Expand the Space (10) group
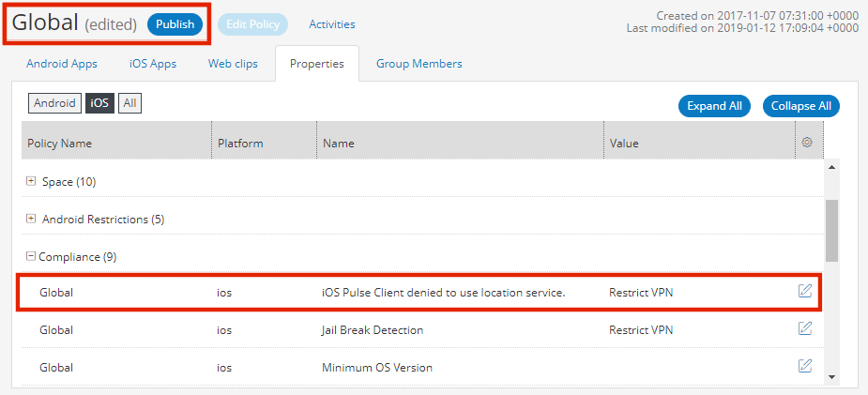The image size is (868, 395). tap(32, 181)
